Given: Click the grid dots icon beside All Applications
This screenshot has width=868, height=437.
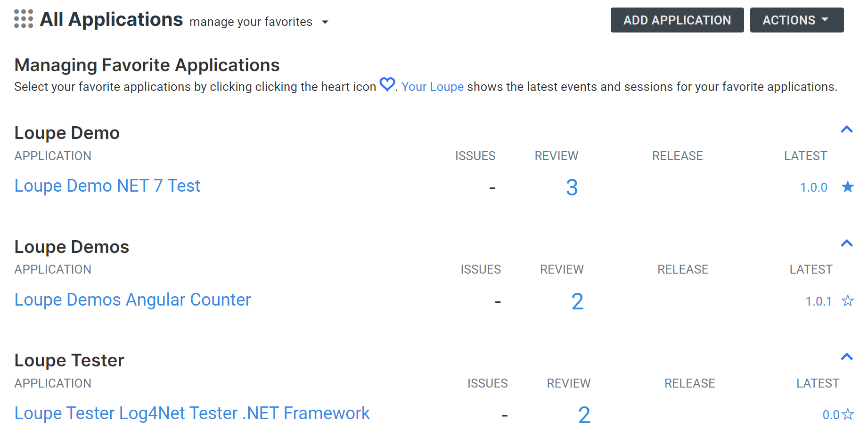Looking at the screenshot, I should click(x=24, y=19).
